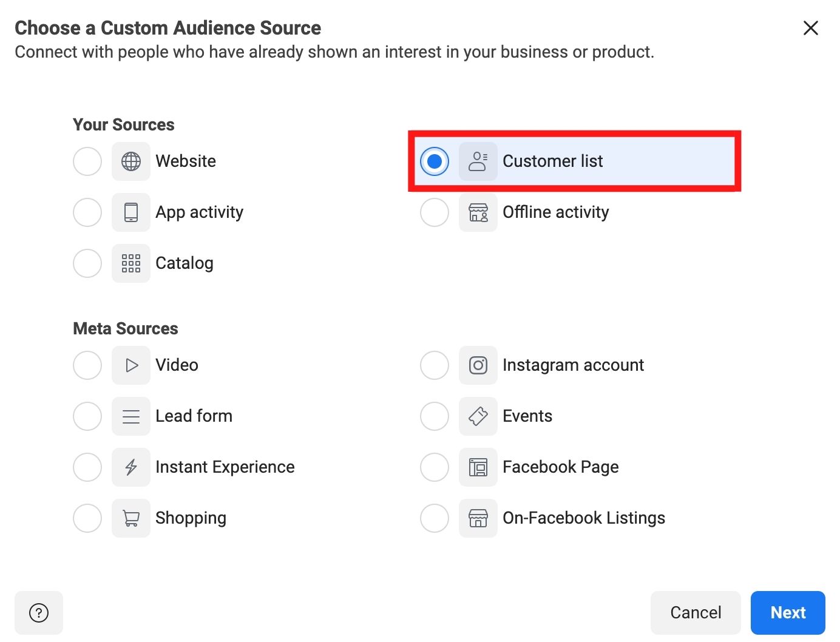Click the Video label
This screenshot has height=642, width=840.
pos(177,365)
